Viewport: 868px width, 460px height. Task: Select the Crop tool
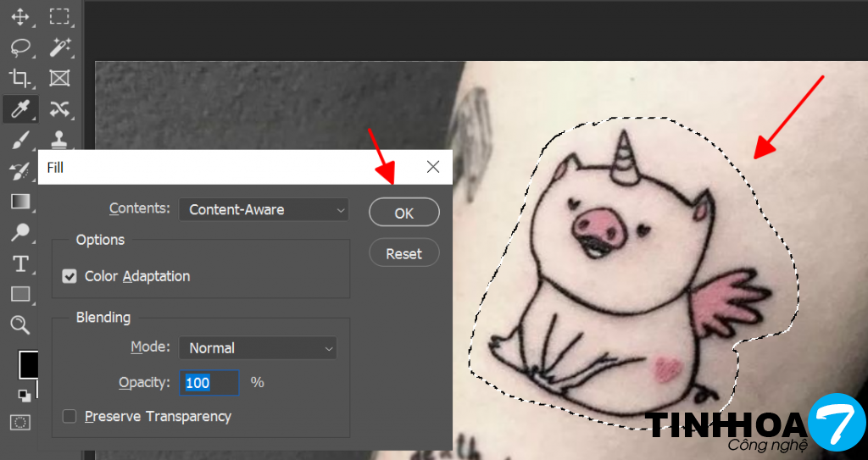[20, 78]
